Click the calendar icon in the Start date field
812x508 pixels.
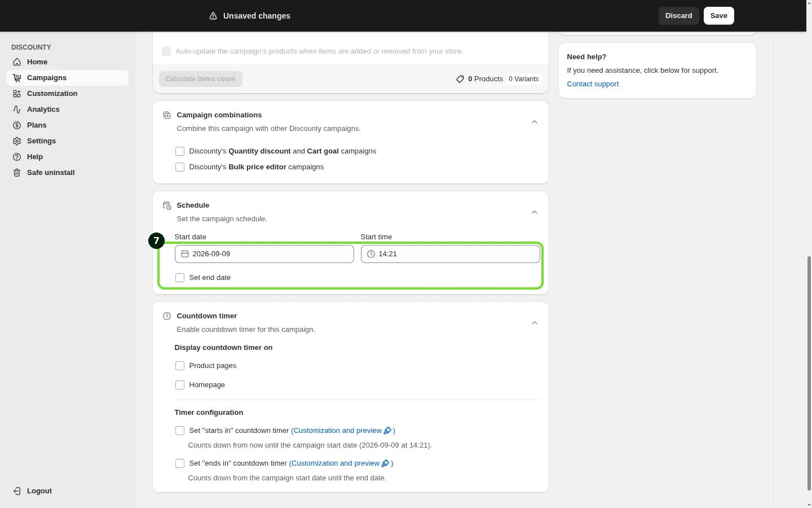(x=185, y=254)
